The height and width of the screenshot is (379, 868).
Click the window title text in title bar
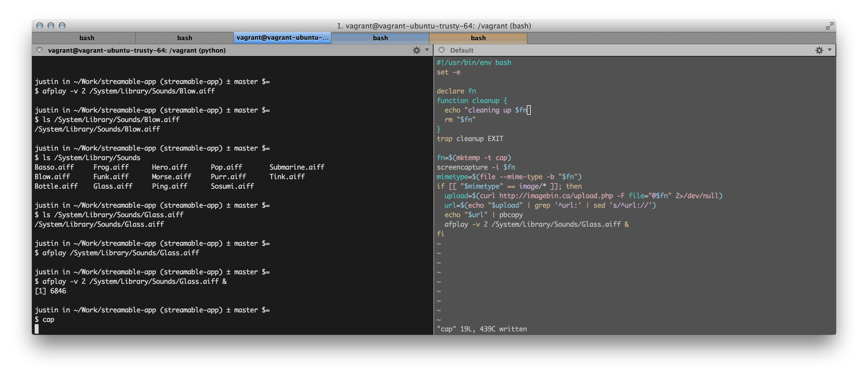pos(434,26)
